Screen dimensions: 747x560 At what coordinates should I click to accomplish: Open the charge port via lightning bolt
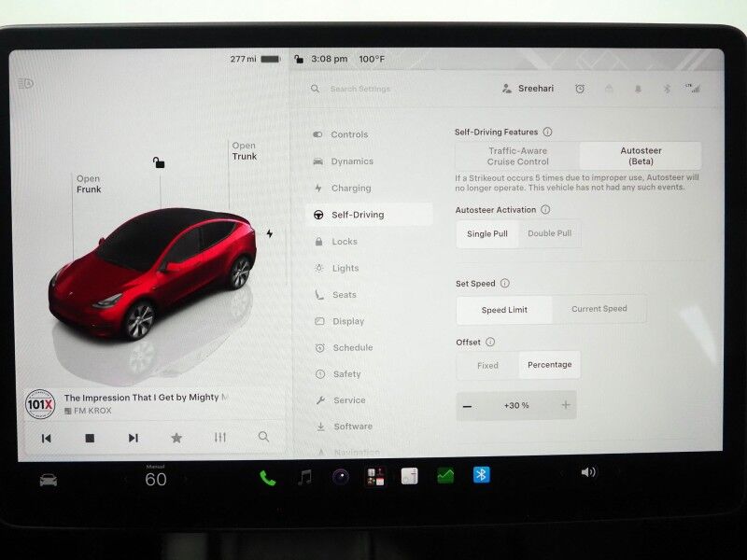click(x=270, y=233)
